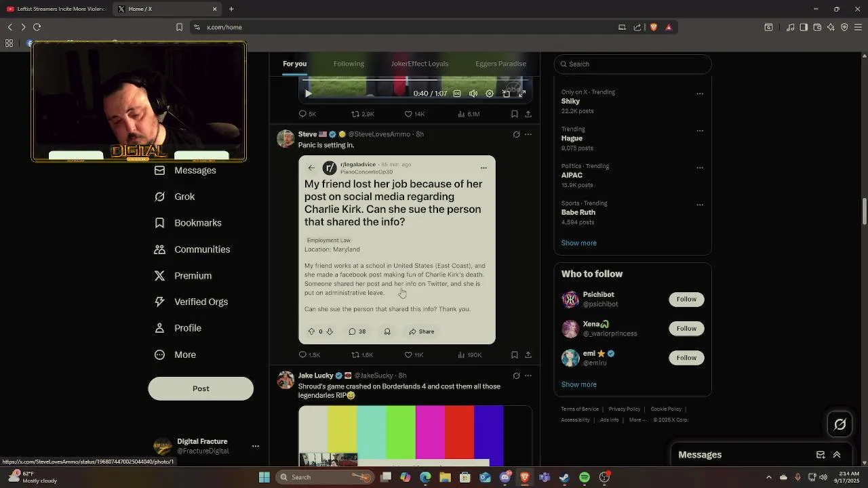Toggle closed captions on the video
Viewport: 868px width, 488px height.
click(457, 94)
